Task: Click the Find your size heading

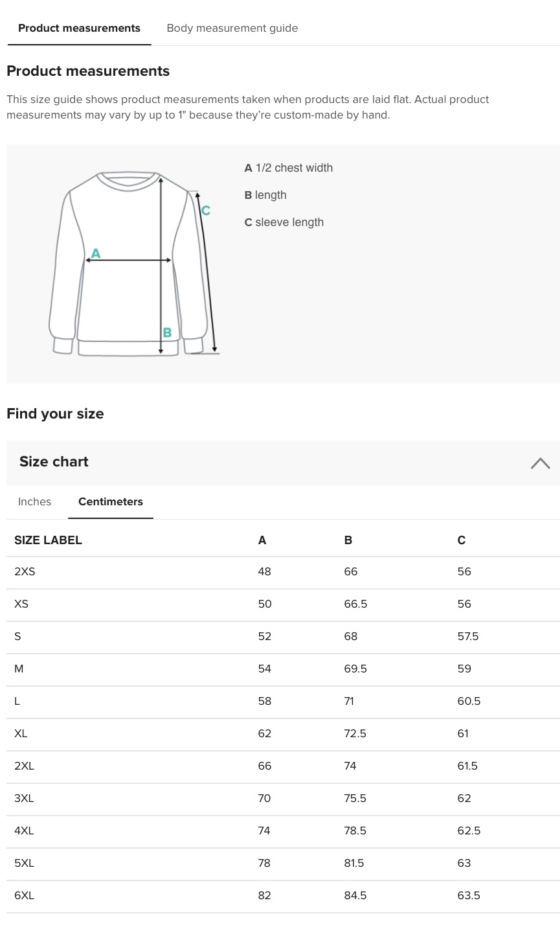Action: click(55, 414)
